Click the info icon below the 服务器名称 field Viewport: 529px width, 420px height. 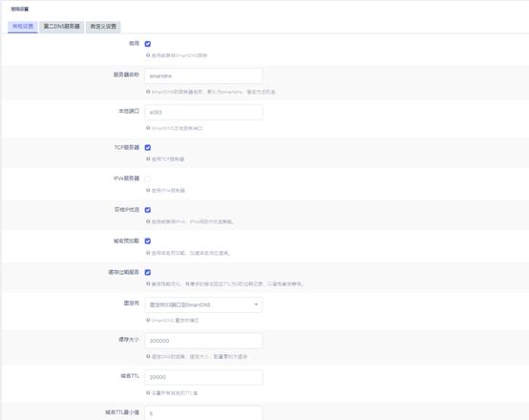(x=148, y=92)
